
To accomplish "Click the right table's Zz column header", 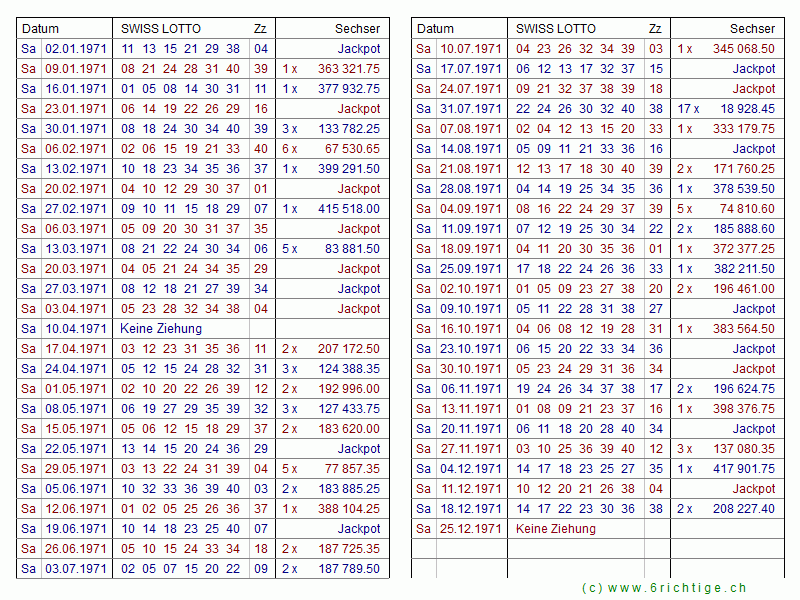I will click(x=655, y=29).
